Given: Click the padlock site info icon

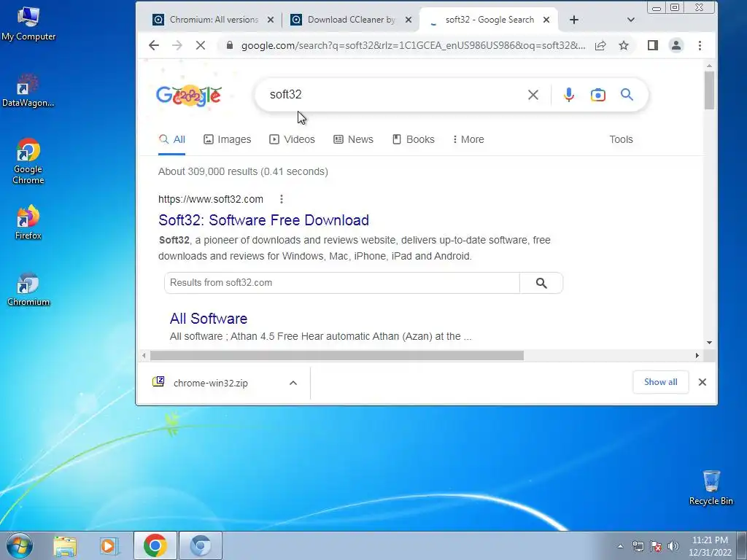Looking at the screenshot, I should [230, 45].
